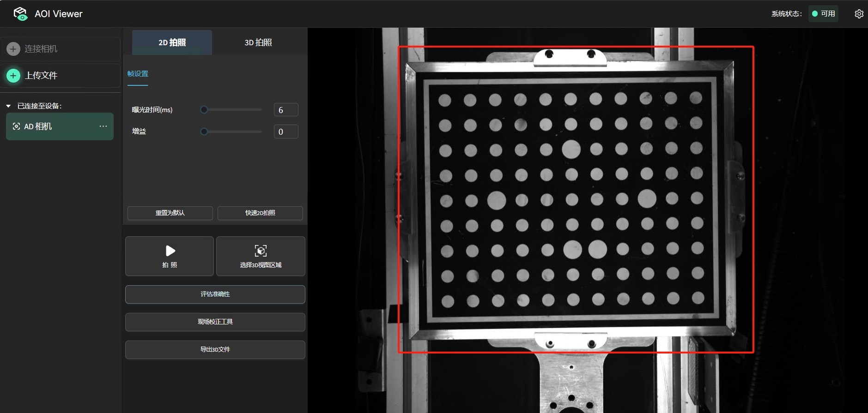The width and height of the screenshot is (868, 413).
Task: Click the 系统状态 label text
Action: [787, 14]
